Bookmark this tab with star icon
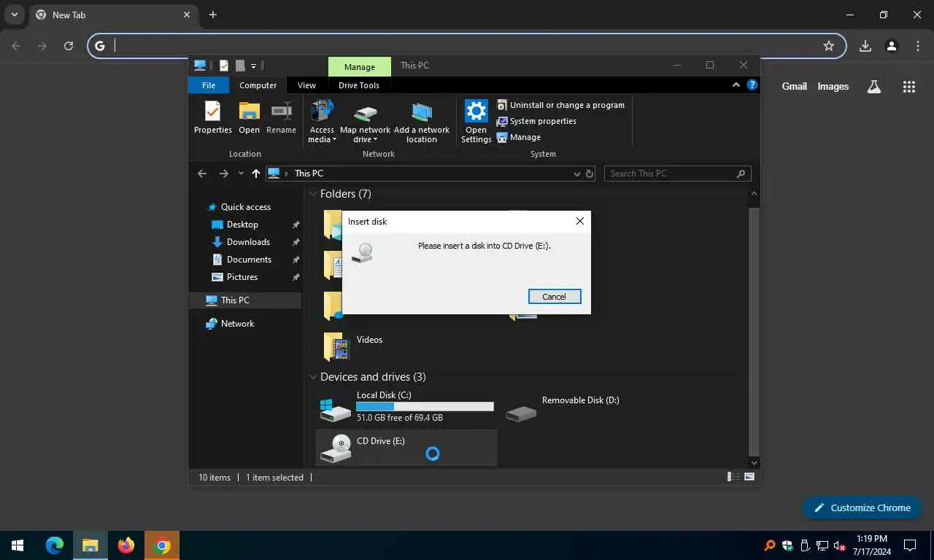The height and width of the screenshot is (560, 934). [829, 46]
